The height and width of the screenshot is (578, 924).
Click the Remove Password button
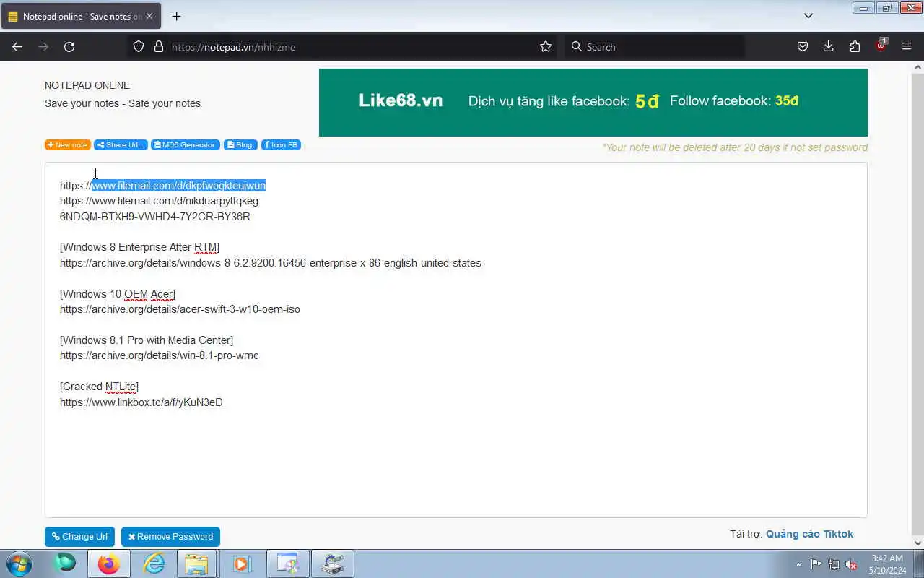(x=170, y=537)
